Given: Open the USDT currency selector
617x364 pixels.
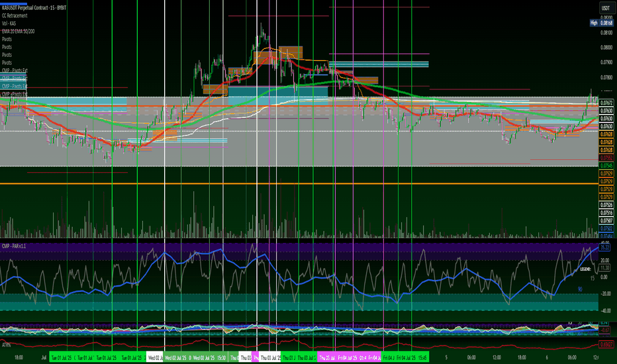Looking at the screenshot, I should click(606, 7).
